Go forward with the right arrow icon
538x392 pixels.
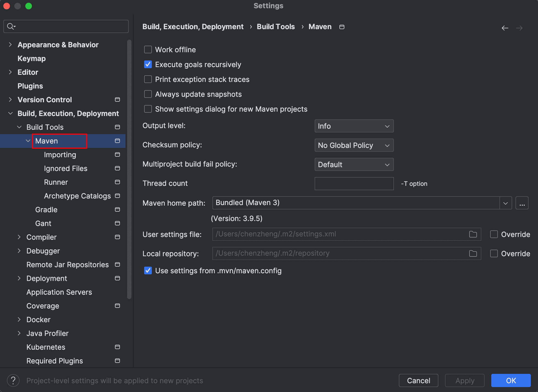tap(519, 28)
